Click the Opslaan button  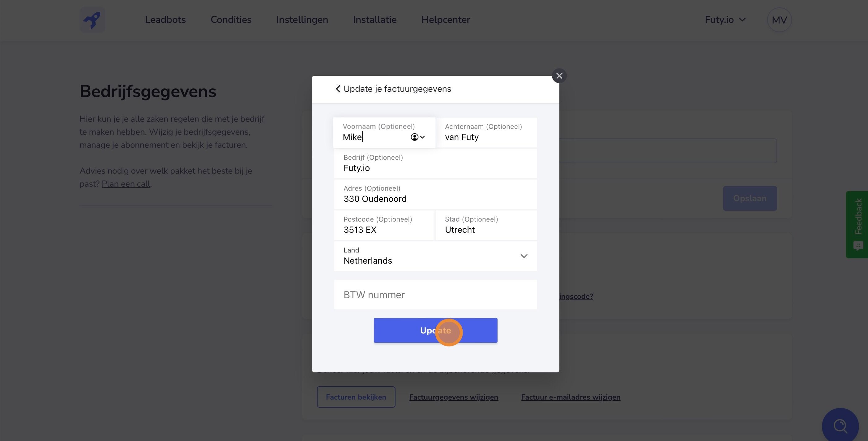pyautogui.click(x=750, y=198)
